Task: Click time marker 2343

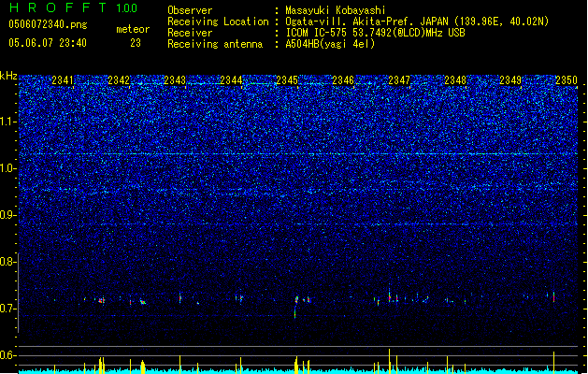Action: (175, 80)
